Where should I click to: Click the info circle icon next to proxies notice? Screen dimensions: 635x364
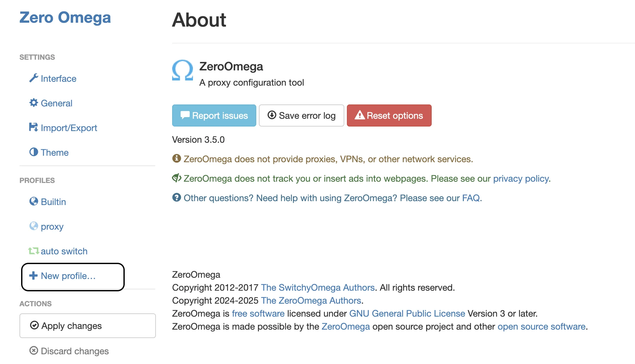tap(176, 158)
